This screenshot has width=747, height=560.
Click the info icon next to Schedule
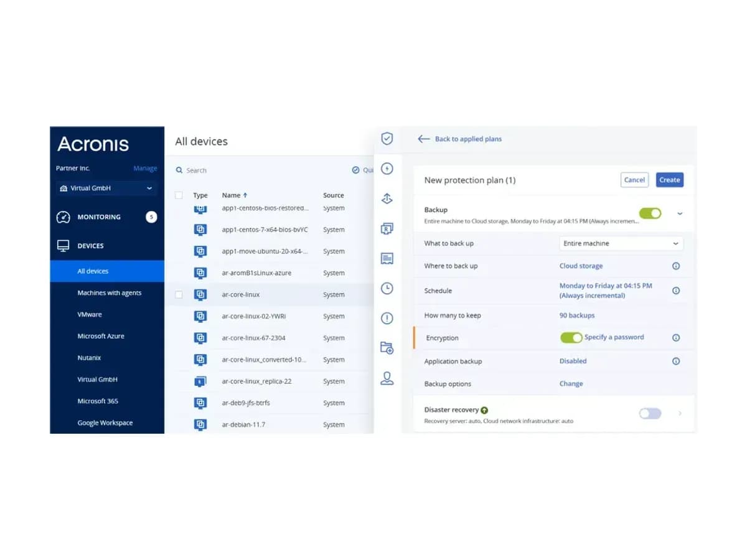pyautogui.click(x=676, y=291)
